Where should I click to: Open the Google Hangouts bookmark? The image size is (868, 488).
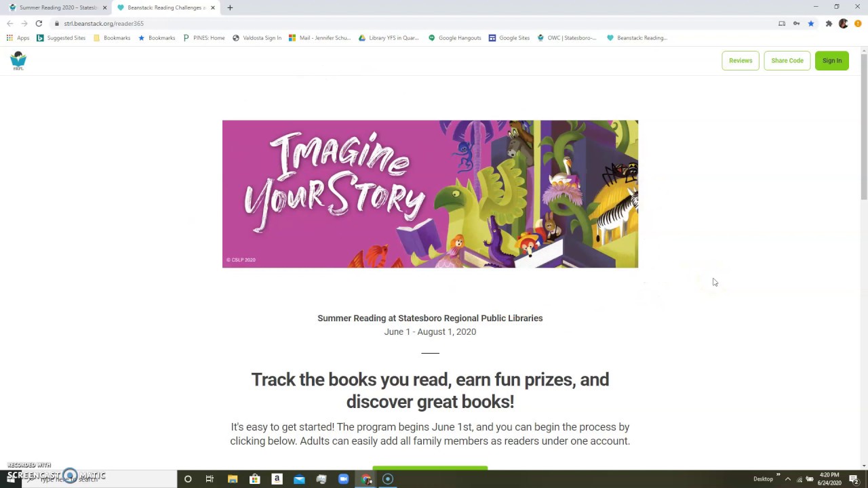coord(454,38)
